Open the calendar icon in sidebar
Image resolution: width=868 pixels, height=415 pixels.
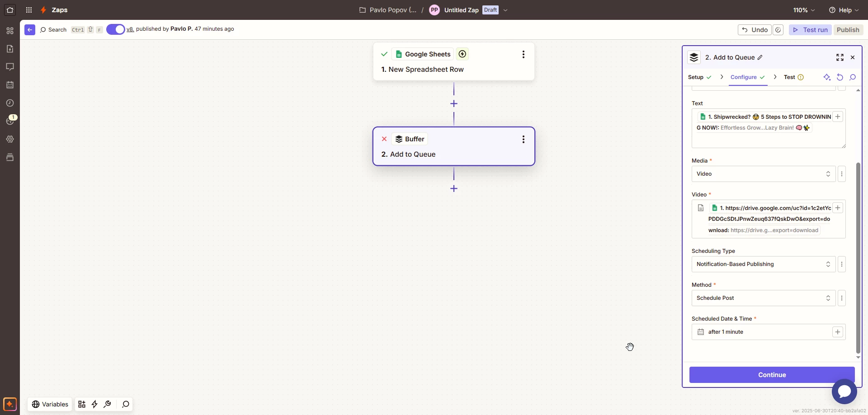tap(10, 85)
